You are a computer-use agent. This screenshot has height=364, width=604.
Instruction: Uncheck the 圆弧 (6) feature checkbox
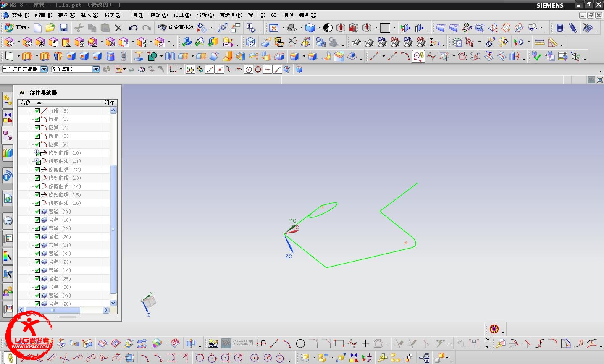[x=37, y=119]
